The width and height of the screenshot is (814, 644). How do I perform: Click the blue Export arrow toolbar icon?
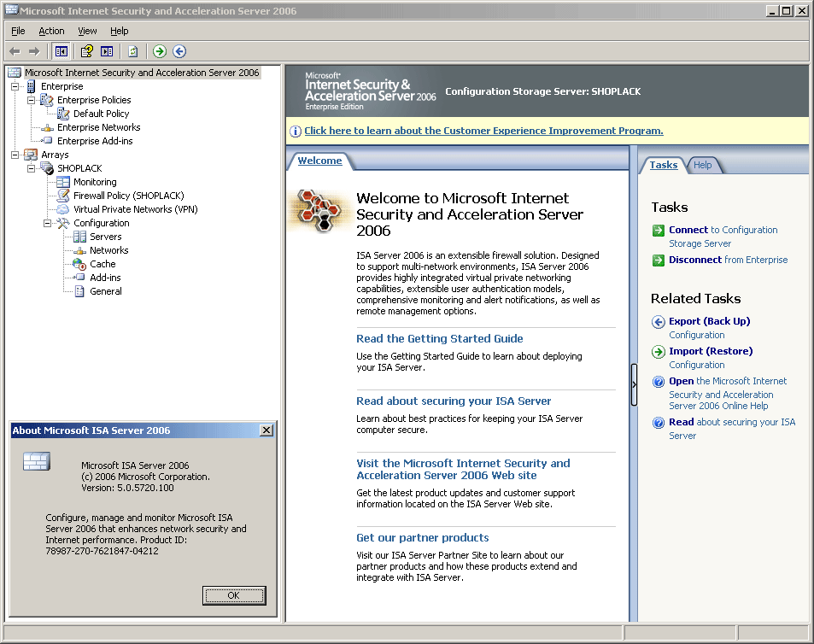click(179, 51)
